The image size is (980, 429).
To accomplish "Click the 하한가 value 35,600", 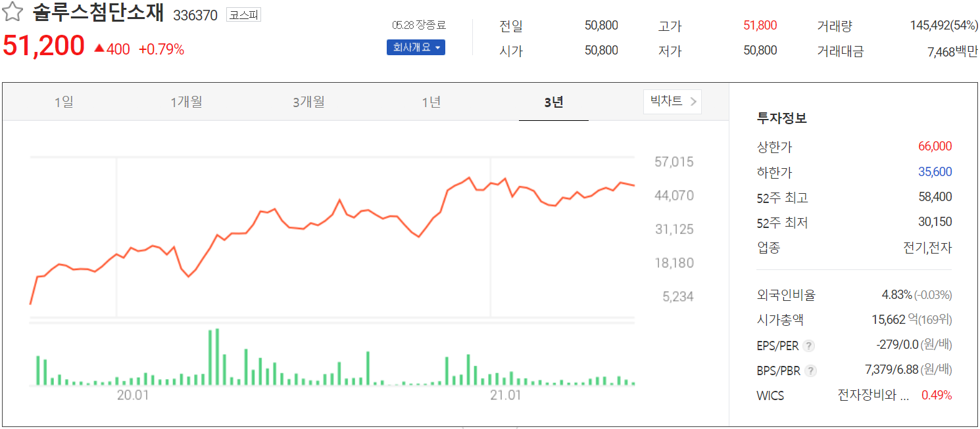I will coord(935,172).
